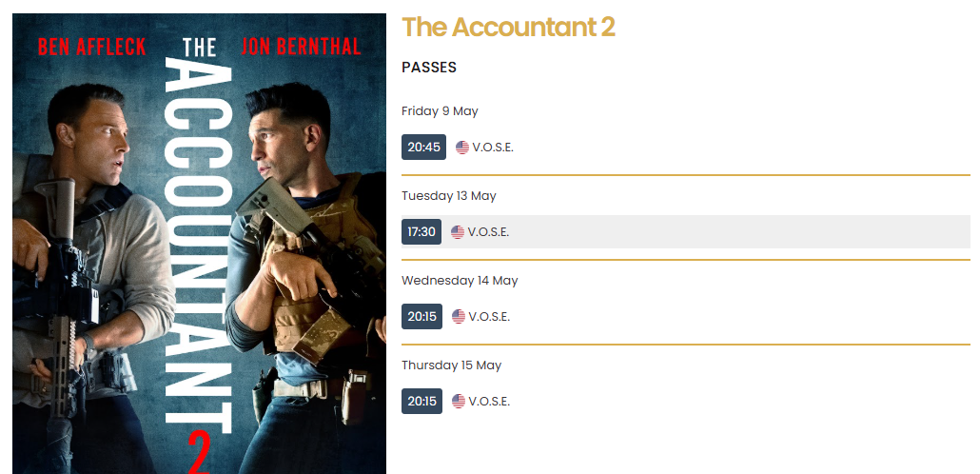Click the PASSES heading
The image size is (980, 474).
tap(429, 68)
